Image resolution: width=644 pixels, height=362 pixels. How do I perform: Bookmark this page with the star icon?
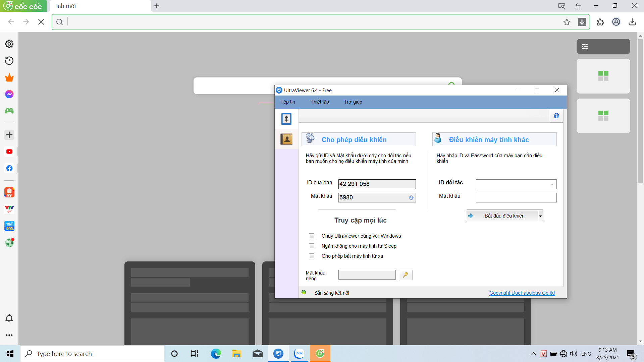pyautogui.click(x=567, y=22)
